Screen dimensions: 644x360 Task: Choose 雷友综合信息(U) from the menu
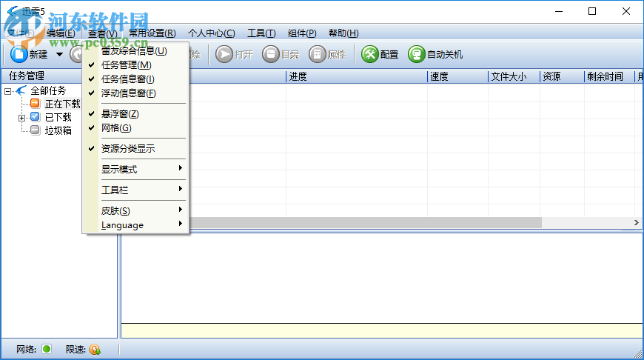coord(135,51)
